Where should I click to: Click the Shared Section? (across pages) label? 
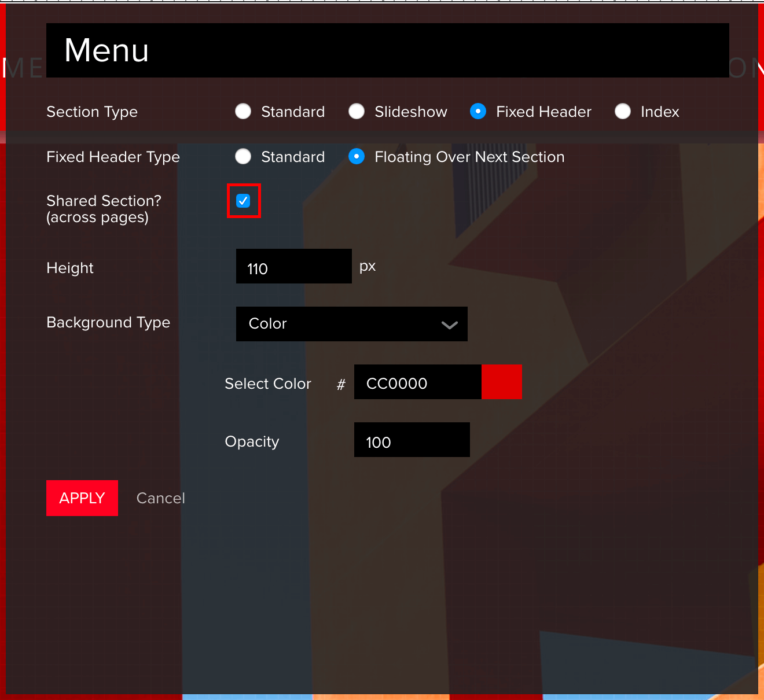(104, 209)
